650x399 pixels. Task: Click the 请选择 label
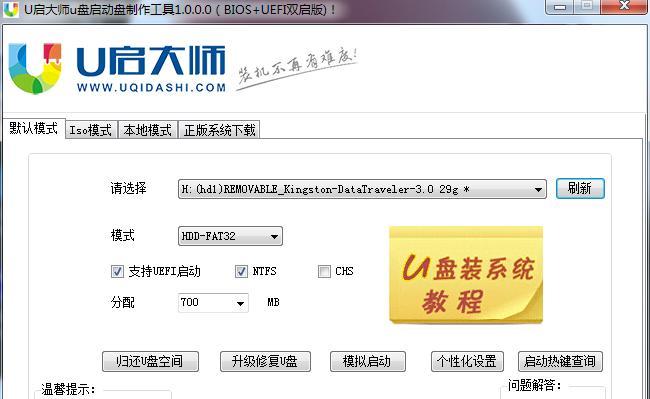[x=128, y=189]
